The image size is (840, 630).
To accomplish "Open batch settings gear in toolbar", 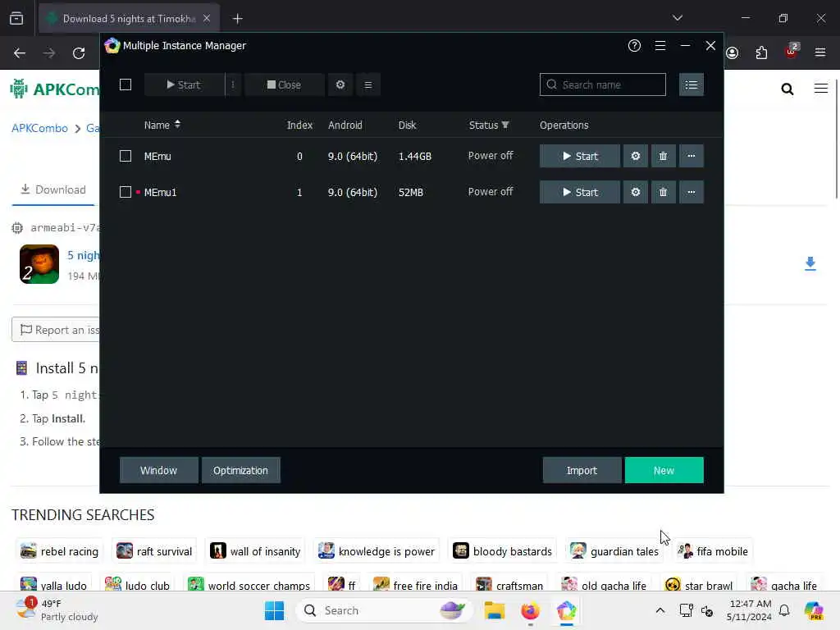I will click(x=340, y=84).
